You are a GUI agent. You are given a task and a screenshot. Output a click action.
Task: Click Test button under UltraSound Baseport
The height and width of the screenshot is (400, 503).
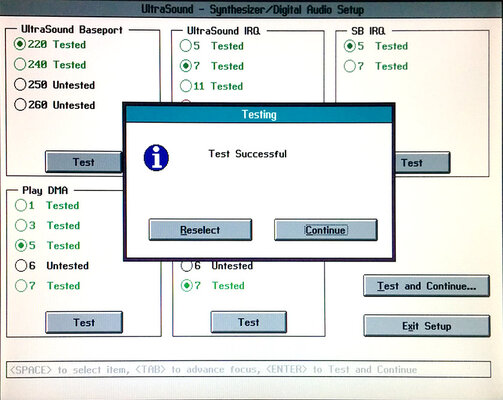[84, 162]
